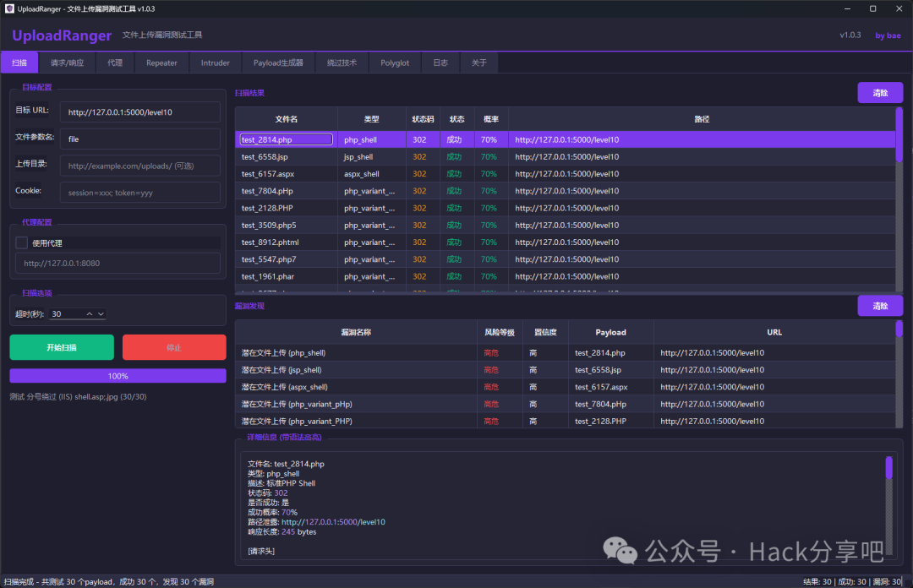
Task: Select vulnerability 潜在文件上传 (php_shell)
Action: [x=565, y=353]
